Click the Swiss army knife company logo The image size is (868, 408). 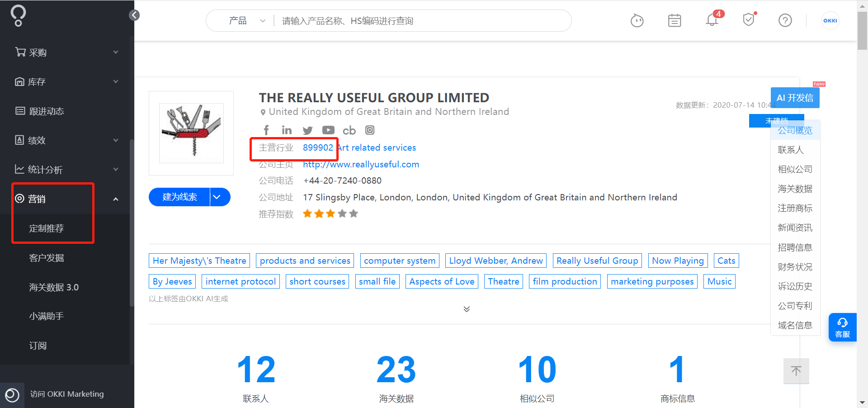coord(191,133)
